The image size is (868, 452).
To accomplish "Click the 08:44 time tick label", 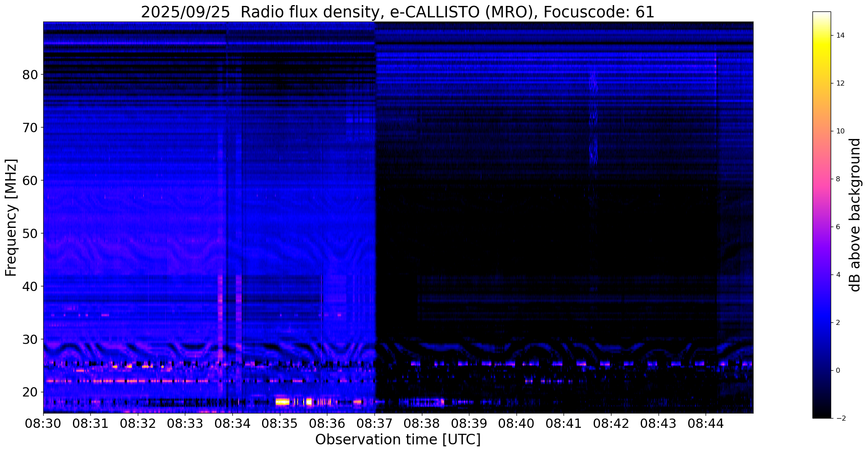I will [x=706, y=423].
